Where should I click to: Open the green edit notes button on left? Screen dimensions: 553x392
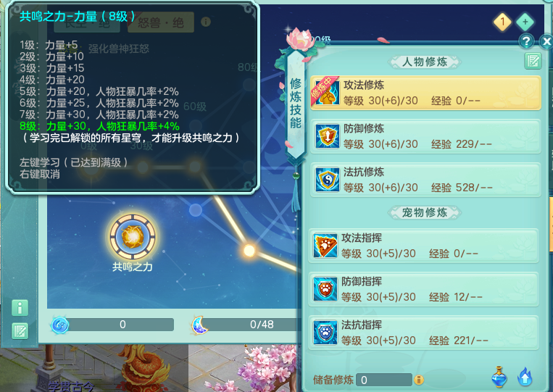point(20,331)
